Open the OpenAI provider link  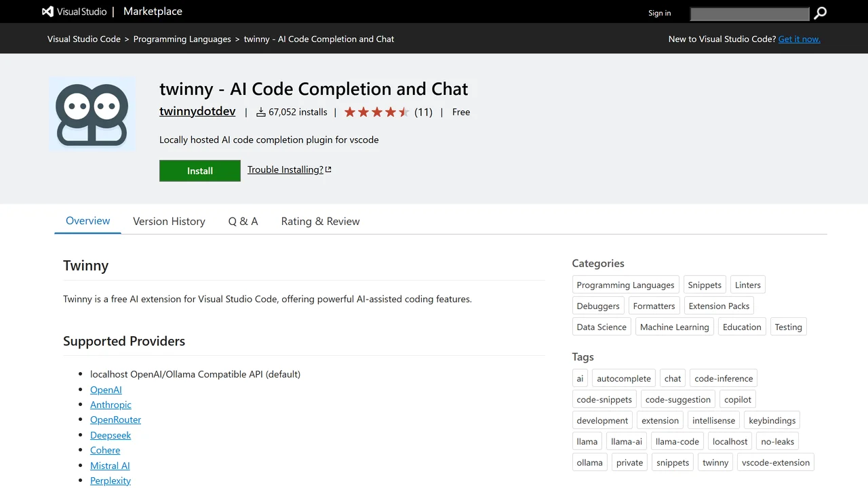click(x=106, y=390)
